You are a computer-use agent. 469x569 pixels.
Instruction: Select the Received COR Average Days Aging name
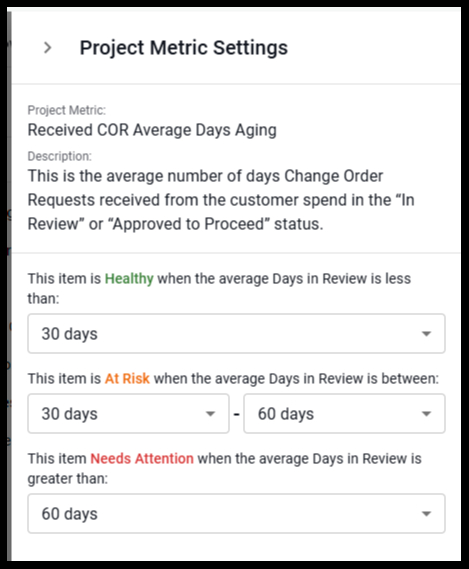pyautogui.click(x=152, y=130)
